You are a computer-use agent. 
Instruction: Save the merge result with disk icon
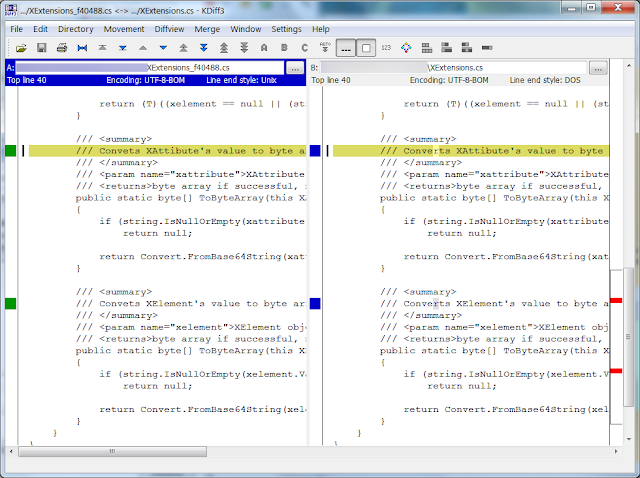(x=42, y=48)
